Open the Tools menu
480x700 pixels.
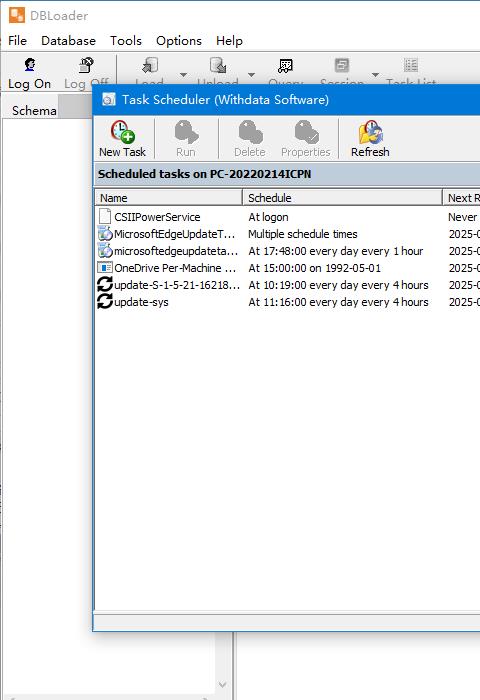point(126,41)
